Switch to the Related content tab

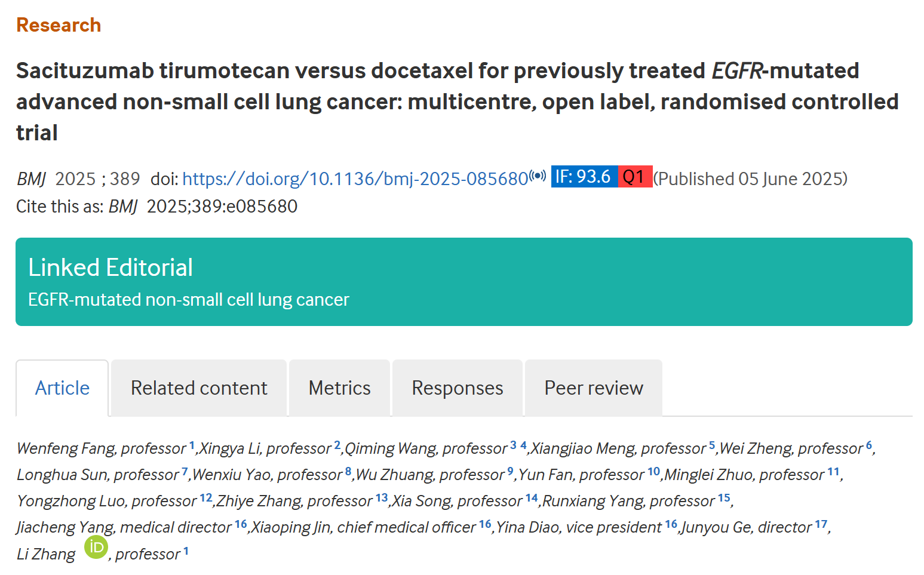[199, 388]
